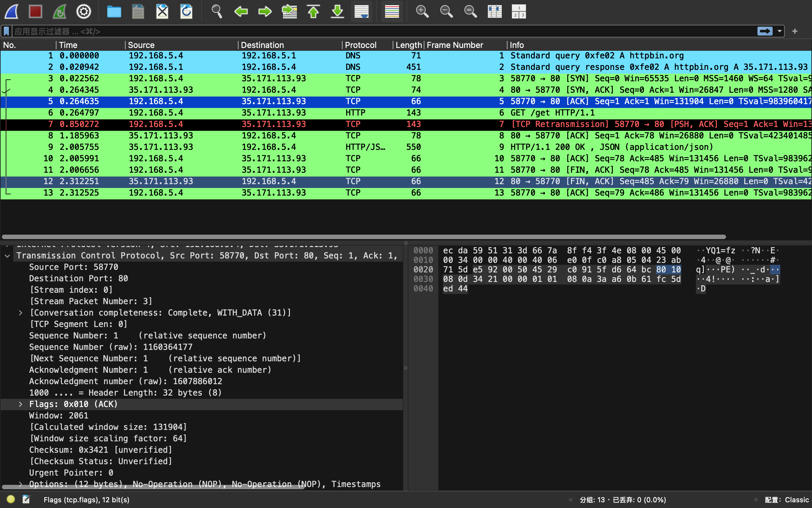Sort by the Protocol column header
The width and height of the screenshot is (812, 508).
367,45
